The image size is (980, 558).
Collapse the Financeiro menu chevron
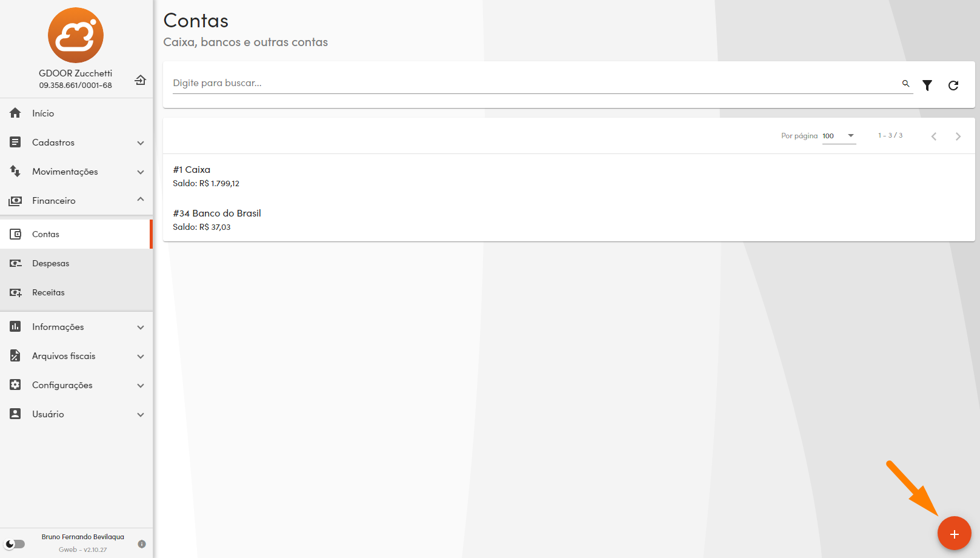[x=141, y=199]
